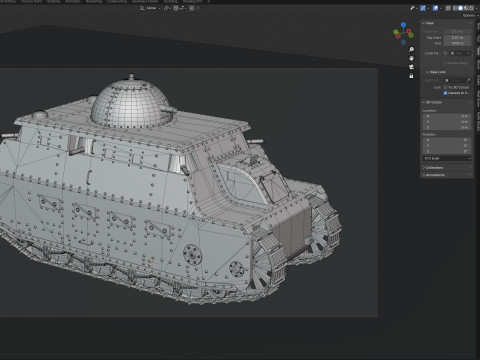Click the red X axis on the navigation gizmo
This screenshot has height=360, width=480.
pyautogui.click(x=409, y=31)
